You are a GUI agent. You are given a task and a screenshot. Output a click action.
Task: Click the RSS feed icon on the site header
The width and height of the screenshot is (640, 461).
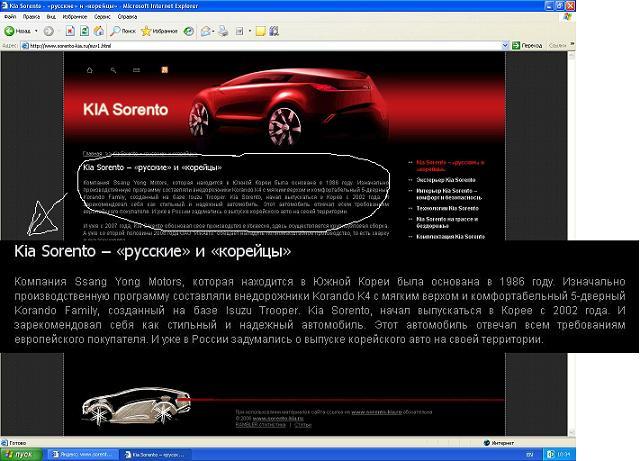point(164,70)
